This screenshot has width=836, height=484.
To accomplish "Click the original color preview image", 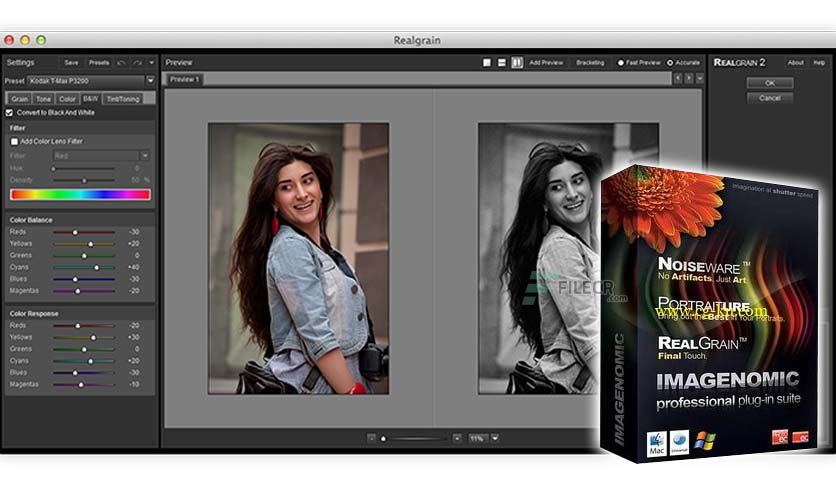I will pyautogui.click(x=298, y=259).
